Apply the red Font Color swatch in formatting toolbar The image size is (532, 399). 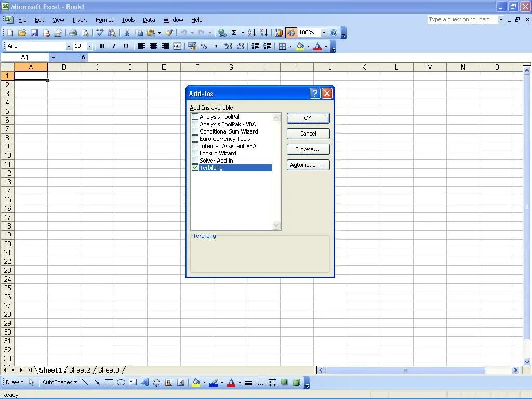click(317, 46)
